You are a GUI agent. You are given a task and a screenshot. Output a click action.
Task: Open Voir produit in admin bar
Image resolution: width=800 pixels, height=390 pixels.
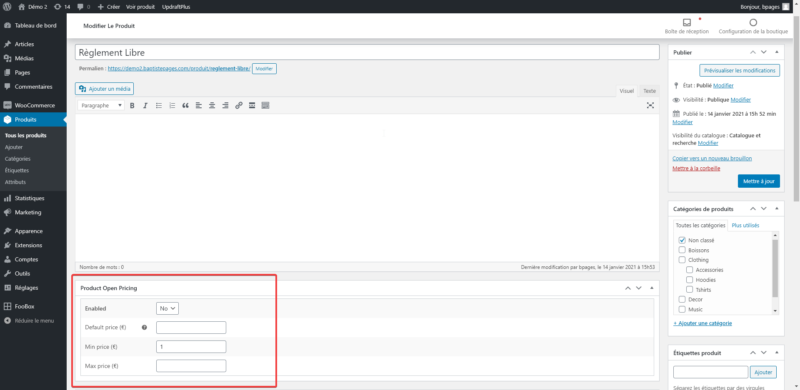tap(140, 7)
